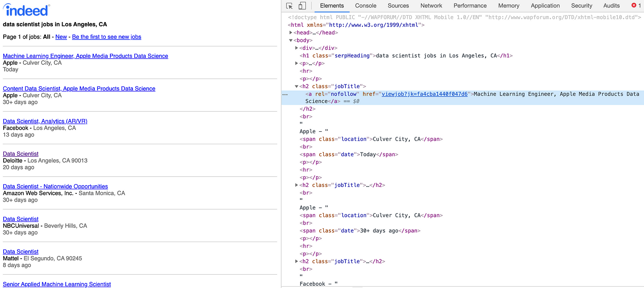Go to the Performance tab
644x288 pixels.
point(470,6)
